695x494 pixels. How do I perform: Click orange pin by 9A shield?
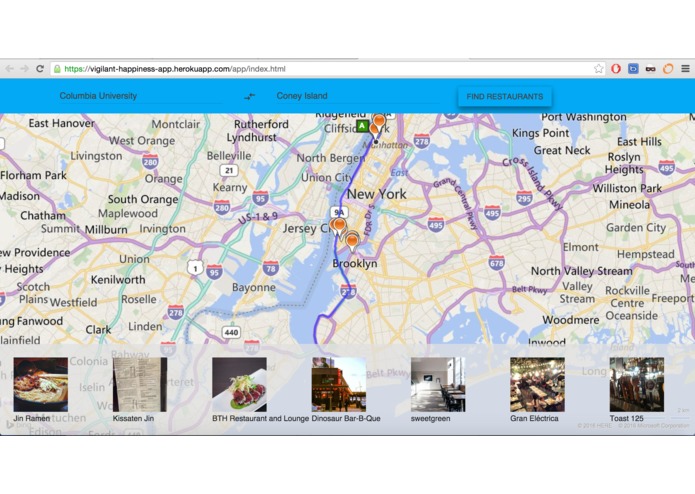pyautogui.click(x=339, y=227)
